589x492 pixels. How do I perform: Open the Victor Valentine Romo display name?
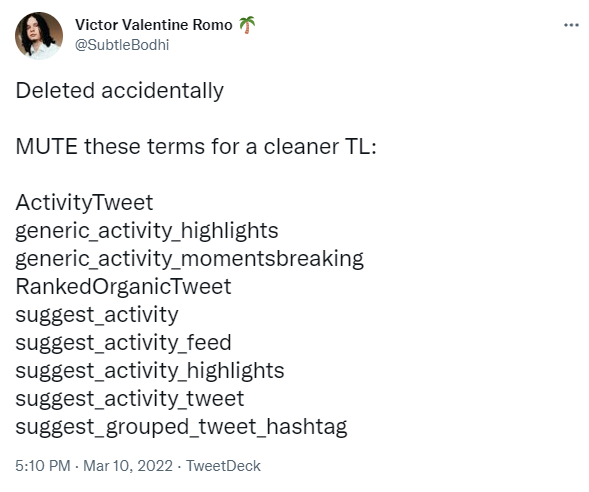click(154, 25)
